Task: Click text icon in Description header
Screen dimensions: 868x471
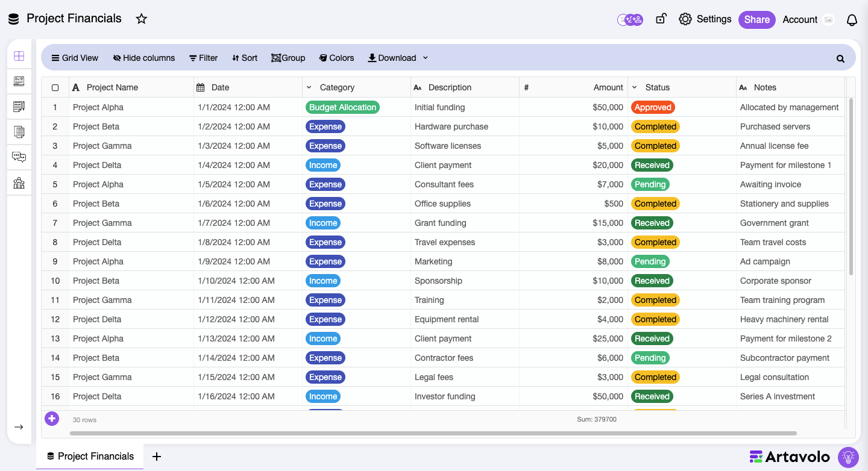Action: click(418, 87)
